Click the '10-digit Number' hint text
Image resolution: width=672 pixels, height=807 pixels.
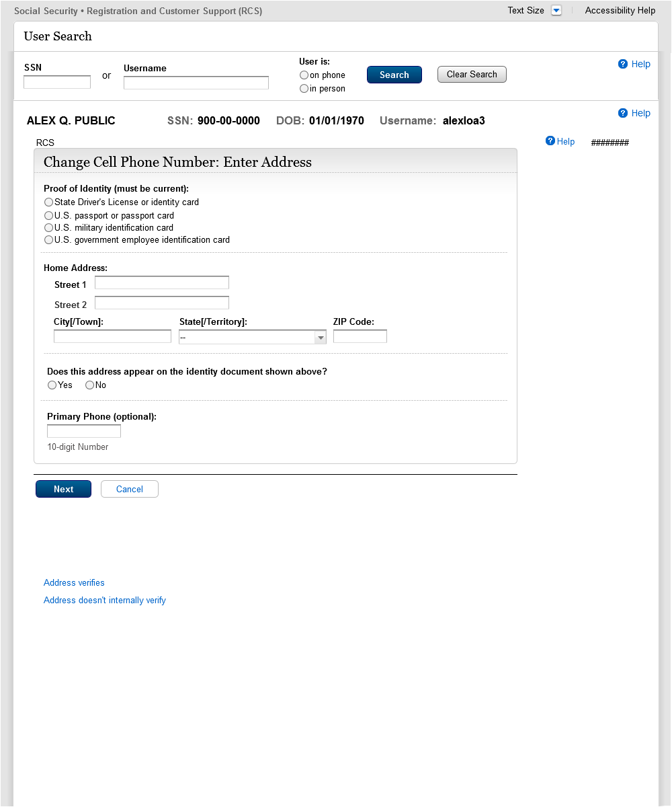tap(78, 447)
